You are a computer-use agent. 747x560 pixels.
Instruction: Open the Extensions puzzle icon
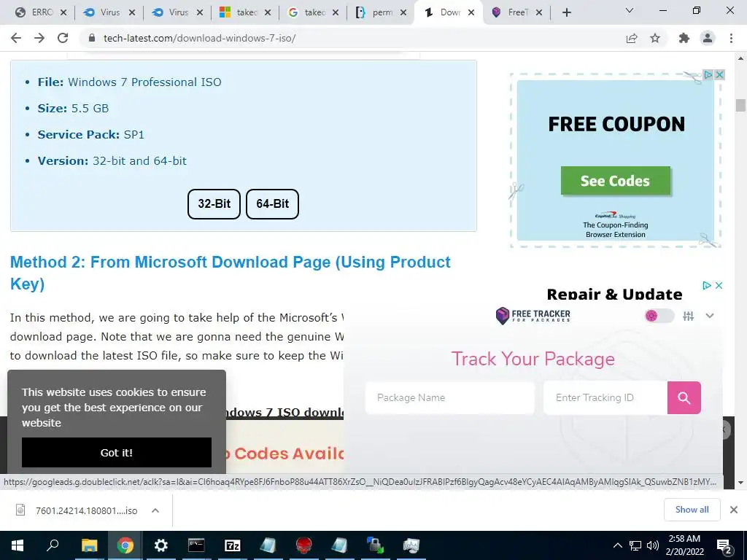click(684, 38)
